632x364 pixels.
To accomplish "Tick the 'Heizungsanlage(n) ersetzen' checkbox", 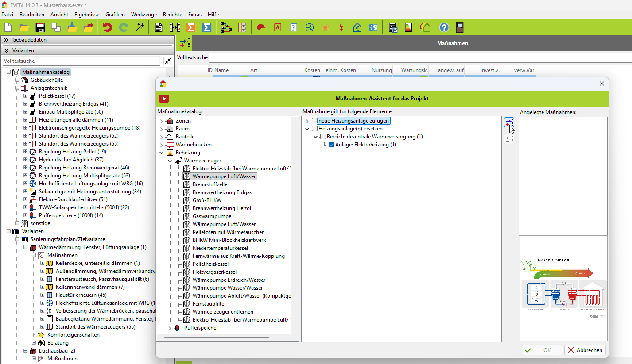I will click(x=314, y=129).
